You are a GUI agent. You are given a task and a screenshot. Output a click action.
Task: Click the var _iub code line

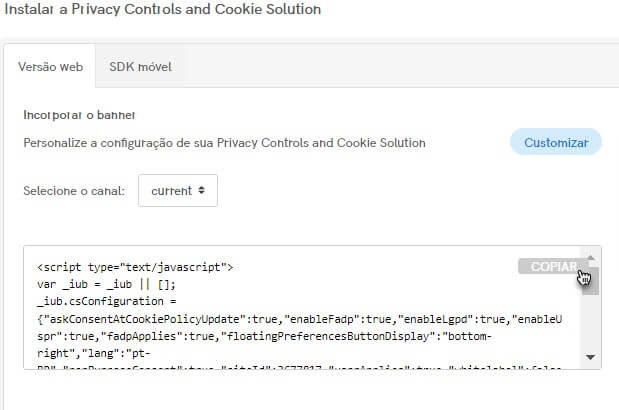[106, 284]
